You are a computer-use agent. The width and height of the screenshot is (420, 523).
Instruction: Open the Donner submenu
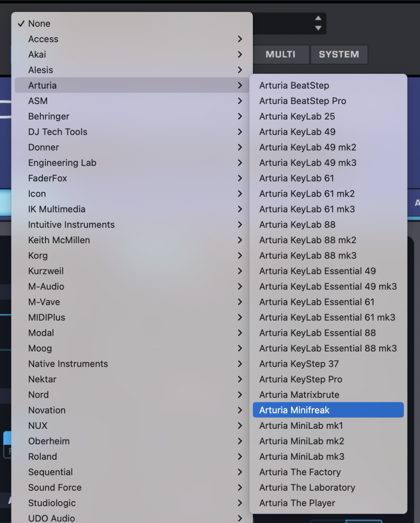tap(132, 147)
